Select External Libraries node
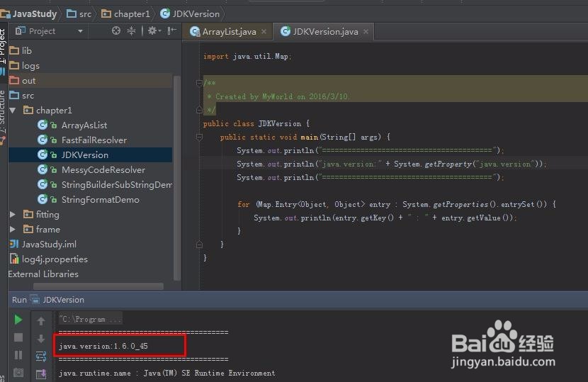588x382 pixels. coord(43,274)
